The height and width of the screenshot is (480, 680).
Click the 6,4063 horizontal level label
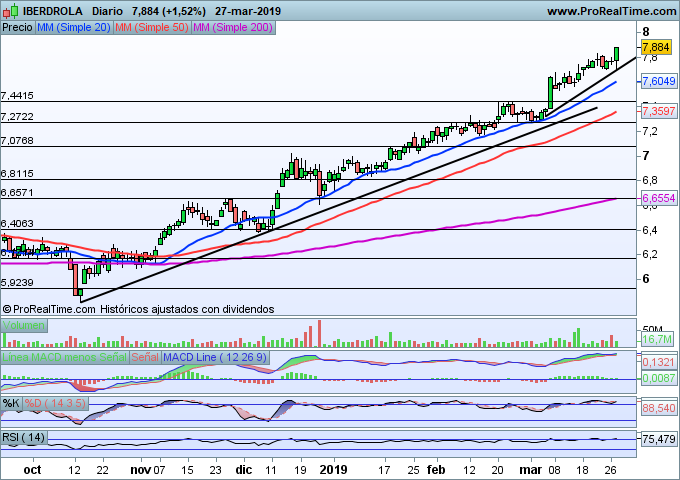point(17,224)
